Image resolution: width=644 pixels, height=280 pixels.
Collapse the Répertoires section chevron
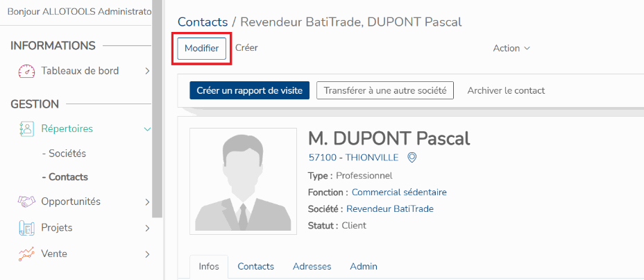tap(147, 129)
